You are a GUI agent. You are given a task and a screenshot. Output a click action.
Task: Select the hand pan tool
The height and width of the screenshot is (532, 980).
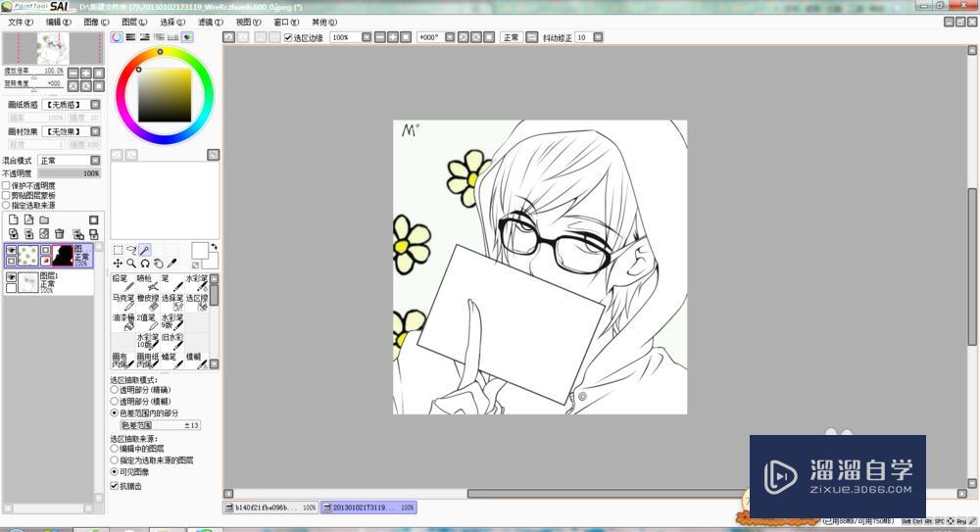(x=158, y=264)
